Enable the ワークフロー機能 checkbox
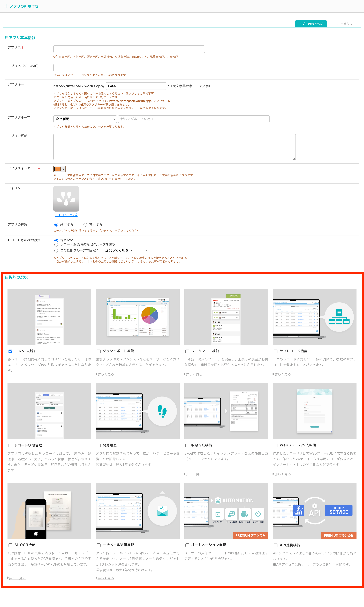This screenshot has height=607, width=364. pos(187,351)
